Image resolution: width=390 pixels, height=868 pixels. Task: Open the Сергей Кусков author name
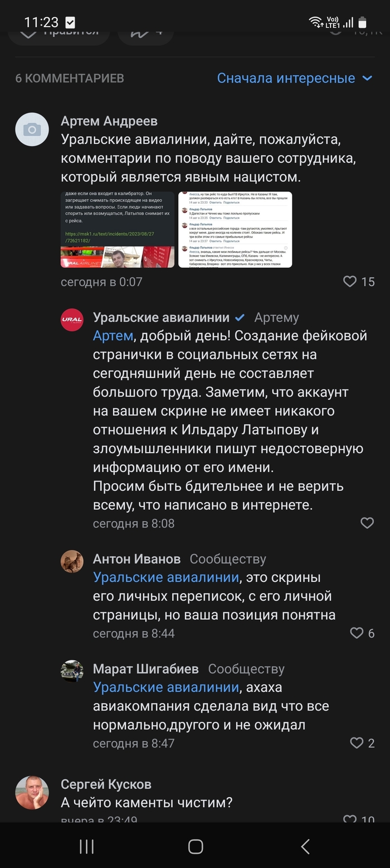[x=106, y=784]
